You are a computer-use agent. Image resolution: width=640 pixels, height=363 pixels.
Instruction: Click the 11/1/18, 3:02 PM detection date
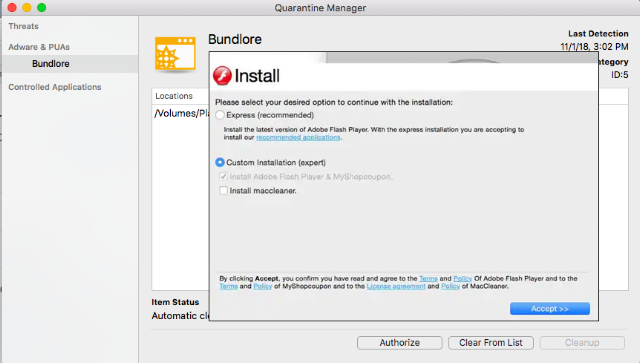click(594, 47)
